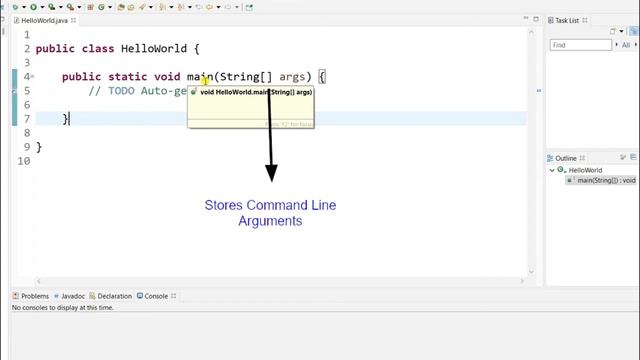The image size is (640, 360).
Task: Click closing brace on line 9
Action: 39,147
